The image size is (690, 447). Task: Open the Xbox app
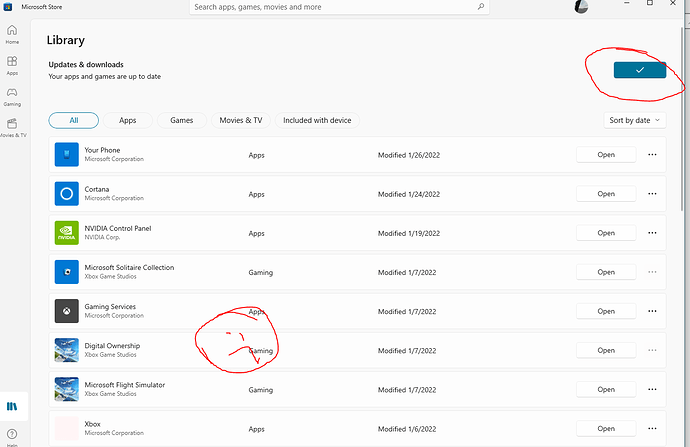point(606,428)
